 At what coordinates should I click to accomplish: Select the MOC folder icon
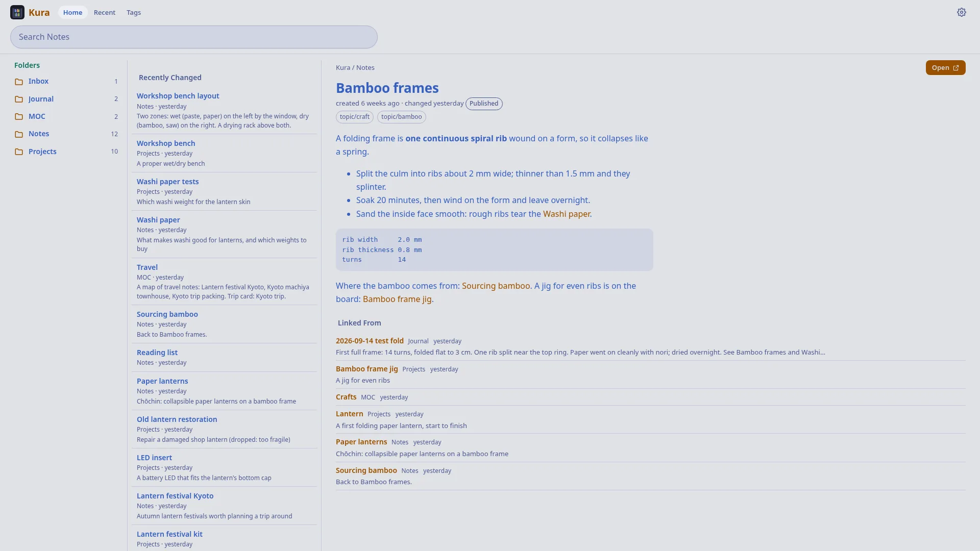(19, 116)
